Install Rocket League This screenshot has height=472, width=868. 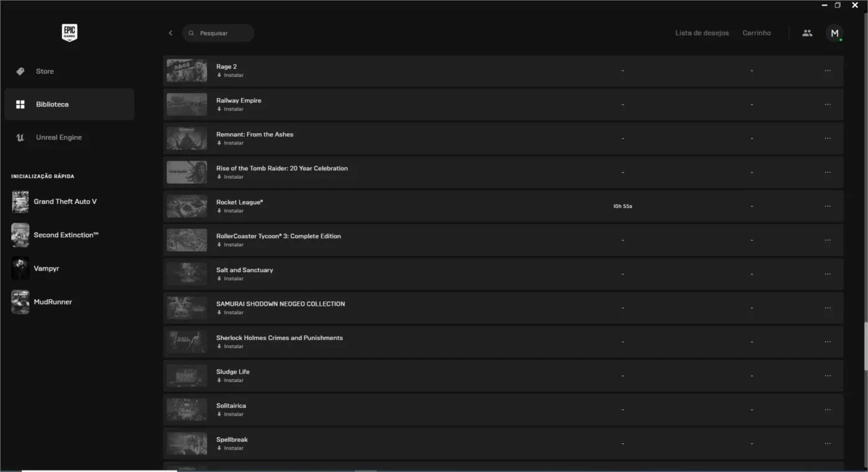point(230,211)
